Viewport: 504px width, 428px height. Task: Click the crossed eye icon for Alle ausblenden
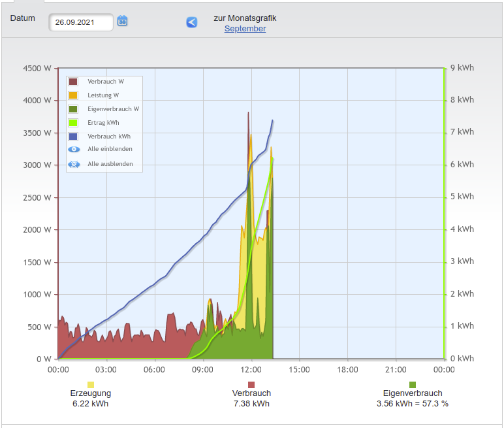[x=74, y=164]
